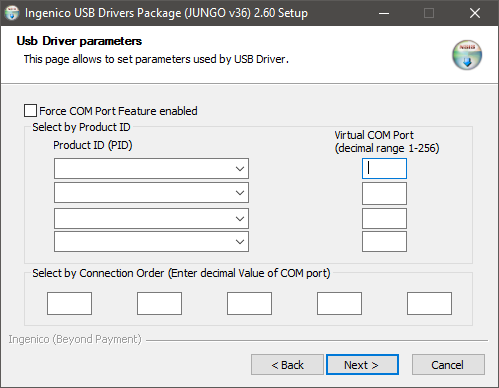The image size is (499, 388).
Task: Click 'Ingenico (Beyond Payment)' branding text
Action: click(75, 339)
